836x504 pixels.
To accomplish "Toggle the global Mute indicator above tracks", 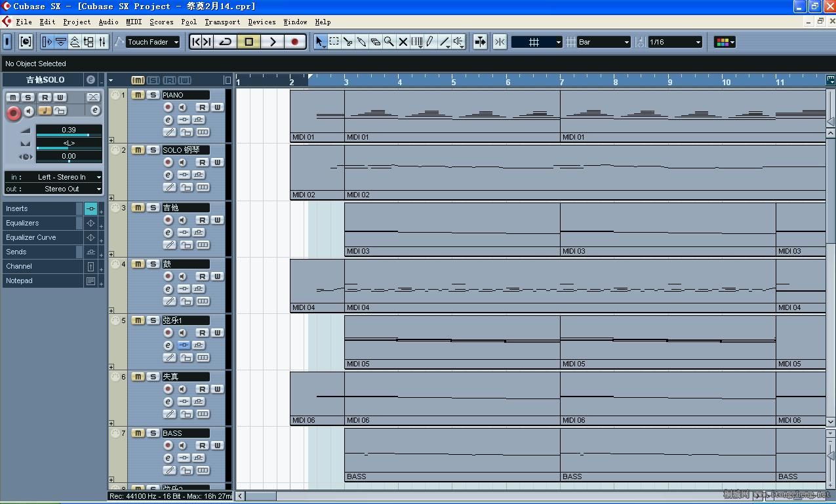I will 138,80.
